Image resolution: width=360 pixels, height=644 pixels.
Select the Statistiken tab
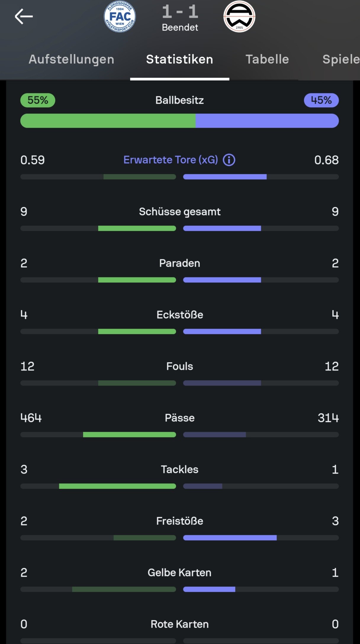point(179,59)
